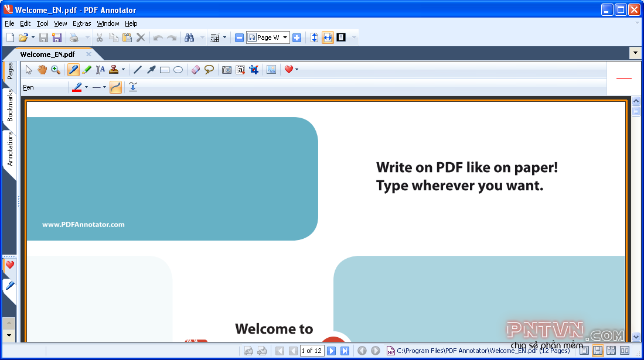Close the Welcome_EN.pdf tab
The image size is (644, 360).
88,54
